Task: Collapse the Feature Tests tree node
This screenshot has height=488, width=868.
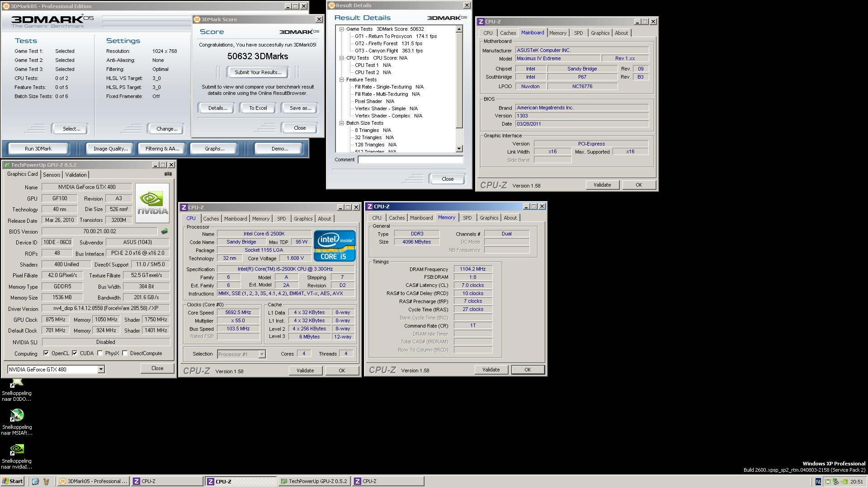Action: (342, 80)
